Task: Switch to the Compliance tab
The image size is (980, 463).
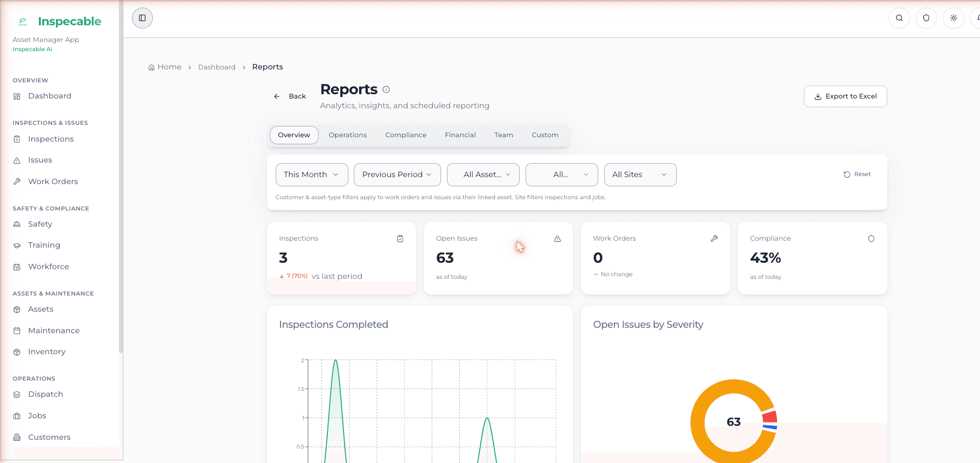Action: 406,135
